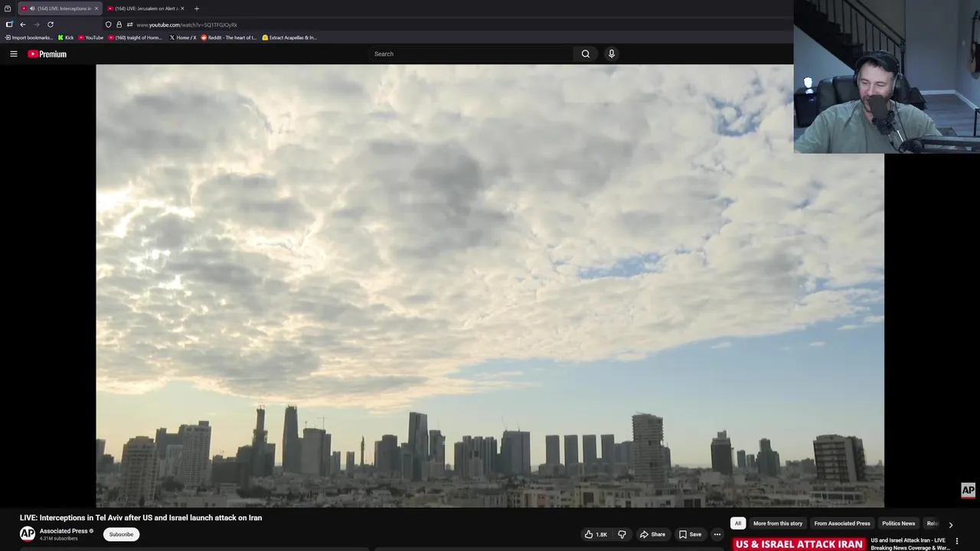Subscribe to Associated Press channel
Viewport: 980px width, 551px height.
121,534
